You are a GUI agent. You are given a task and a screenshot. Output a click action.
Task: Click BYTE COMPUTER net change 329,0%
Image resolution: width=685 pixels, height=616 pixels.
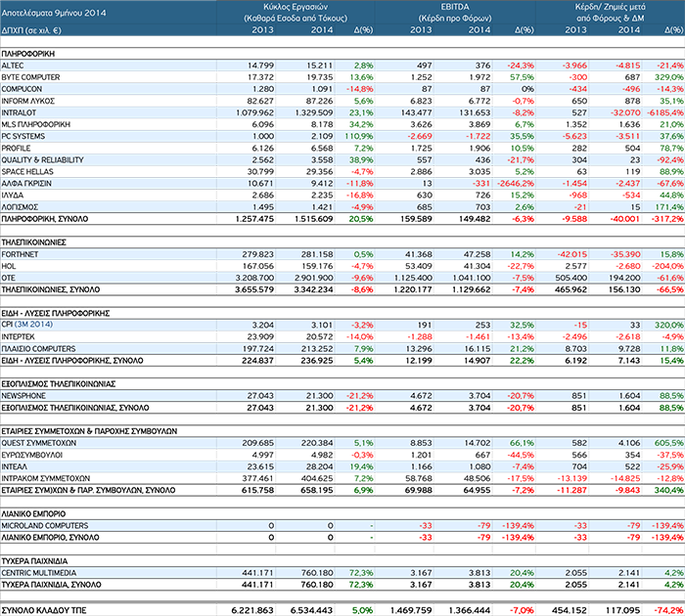pyautogui.click(x=669, y=77)
